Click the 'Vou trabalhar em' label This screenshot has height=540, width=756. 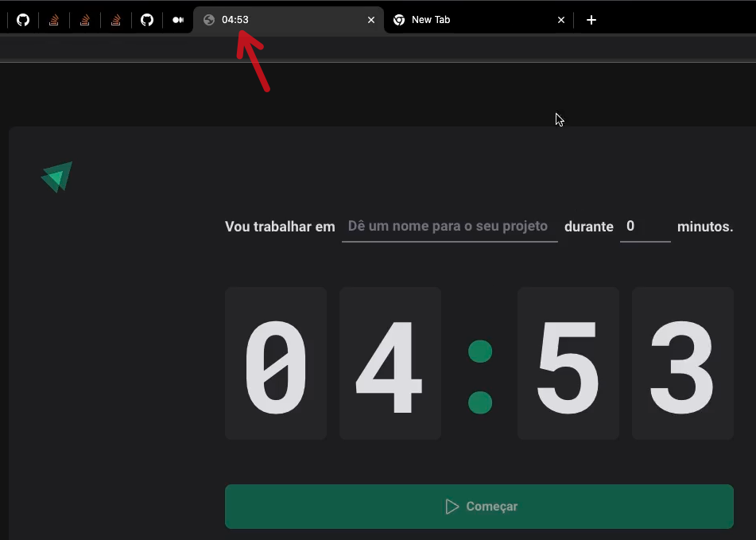point(280,227)
